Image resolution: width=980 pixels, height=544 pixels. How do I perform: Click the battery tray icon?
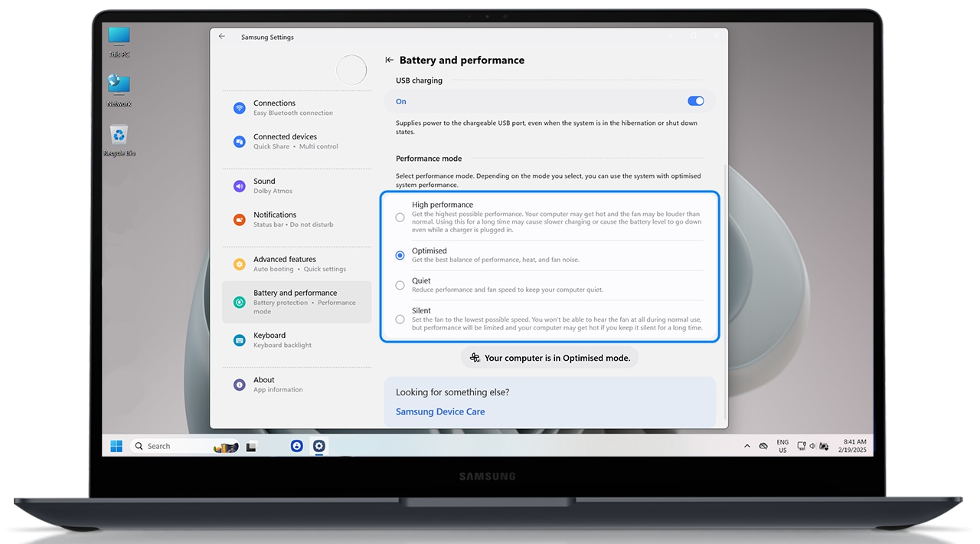point(824,446)
